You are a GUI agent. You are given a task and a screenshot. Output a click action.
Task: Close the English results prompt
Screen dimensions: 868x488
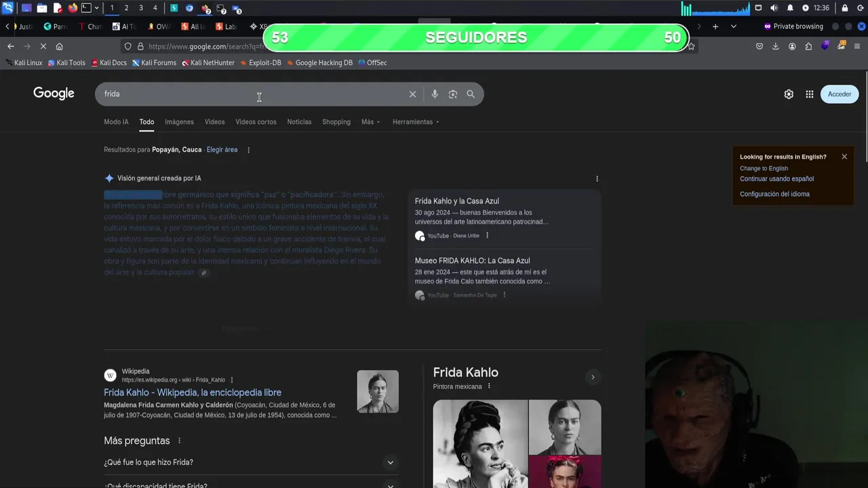click(844, 157)
